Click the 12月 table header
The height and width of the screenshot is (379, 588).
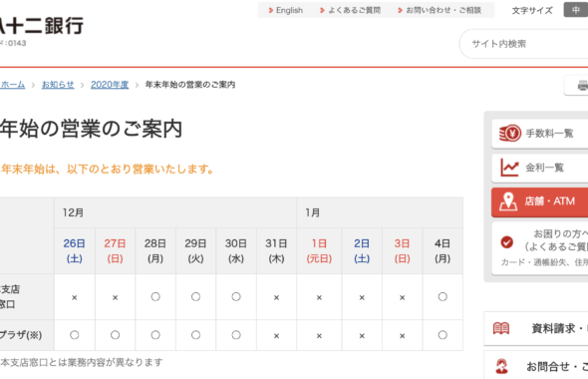pyautogui.click(x=175, y=212)
